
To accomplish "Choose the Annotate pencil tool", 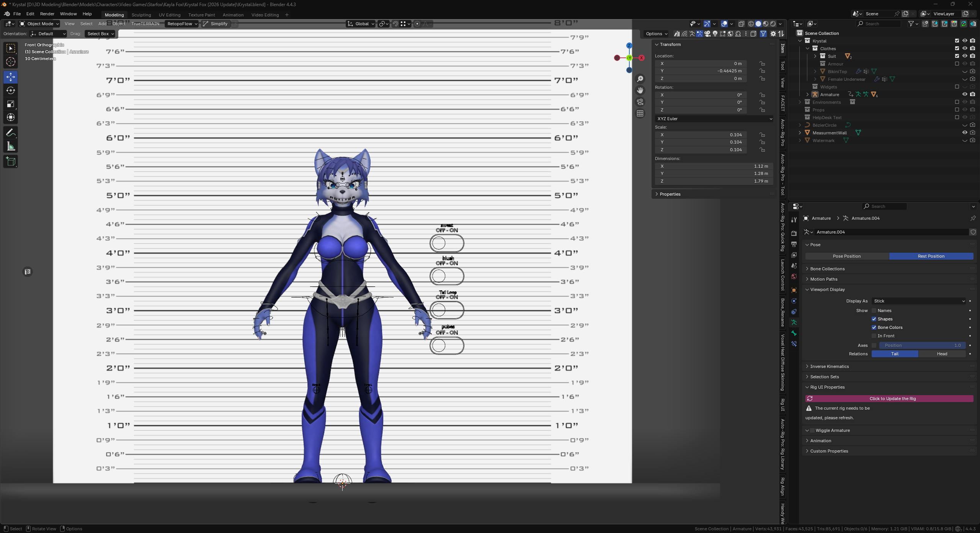I will click(11, 133).
